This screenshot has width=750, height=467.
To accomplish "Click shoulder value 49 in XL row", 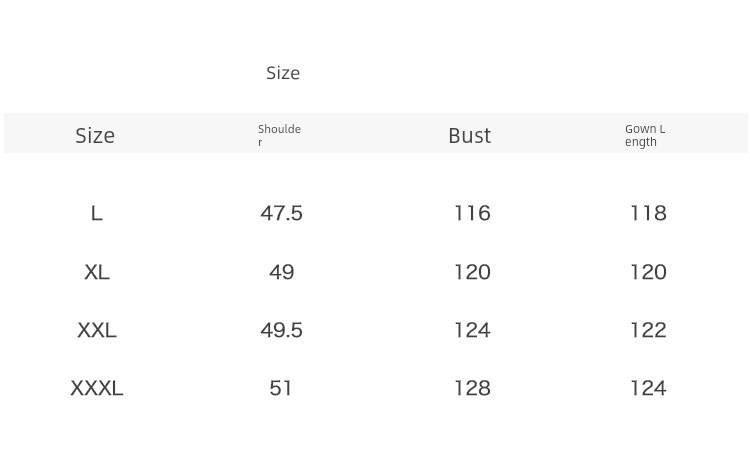I will 281,272.
